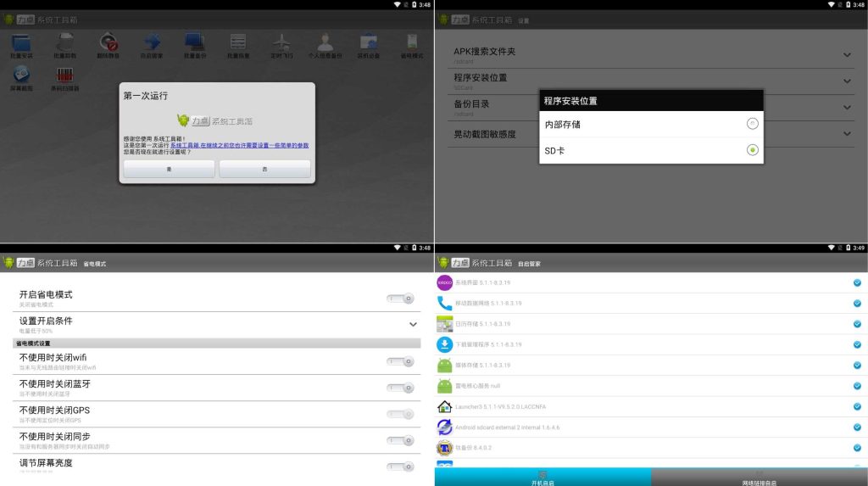
Task: Uncheck autostart for 系统界面 5.1.1
Action: tap(857, 282)
